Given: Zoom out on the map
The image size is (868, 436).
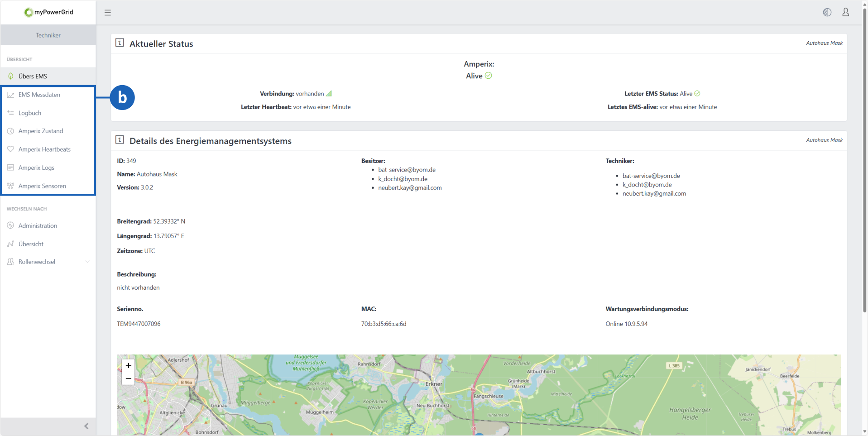Looking at the screenshot, I should pyautogui.click(x=128, y=379).
